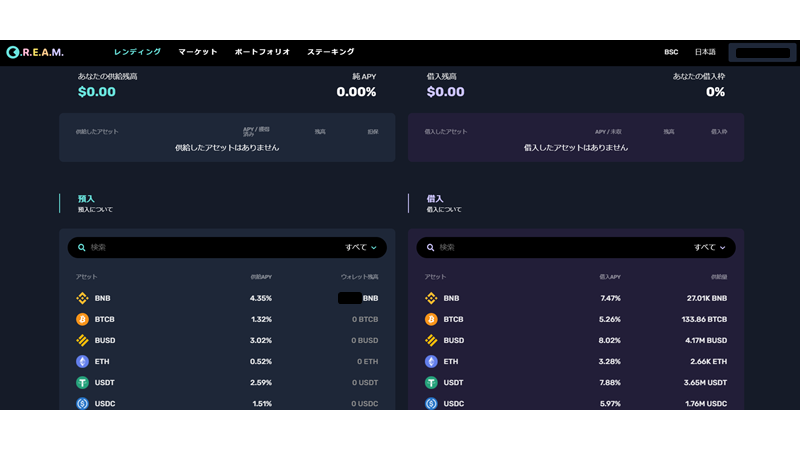Image resolution: width=800 pixels, height=450 pixels.
Task: Click USDT icon in supply list
Action: point(82,383)
